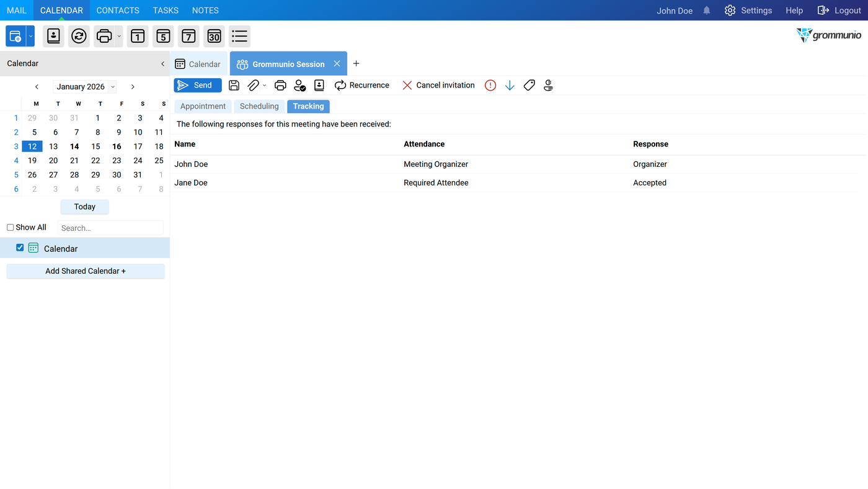This screenshot has width=868, height=489.
Task: Click the check names icon
Action: tap(300, 86)
